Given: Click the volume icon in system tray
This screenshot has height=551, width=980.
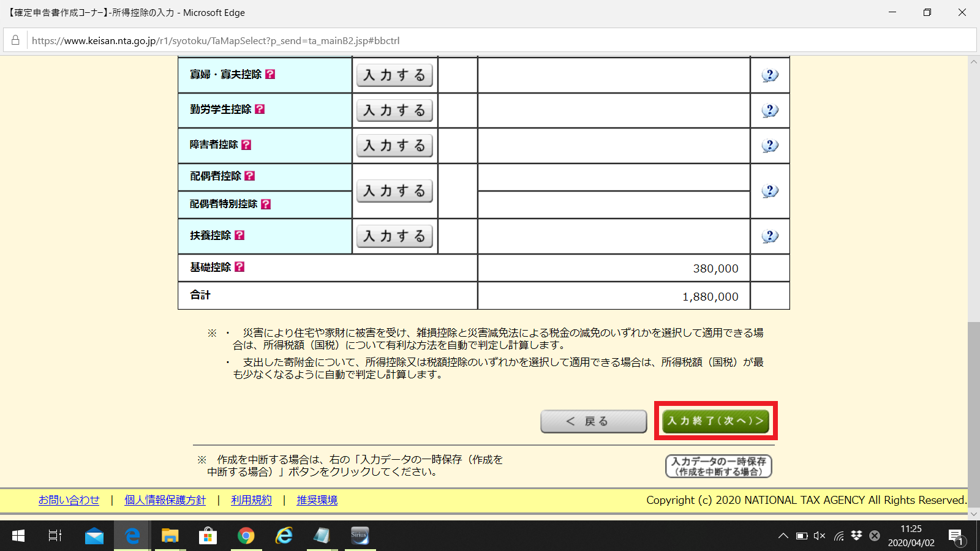Looking at the screenshot, I should coord(819,535).
